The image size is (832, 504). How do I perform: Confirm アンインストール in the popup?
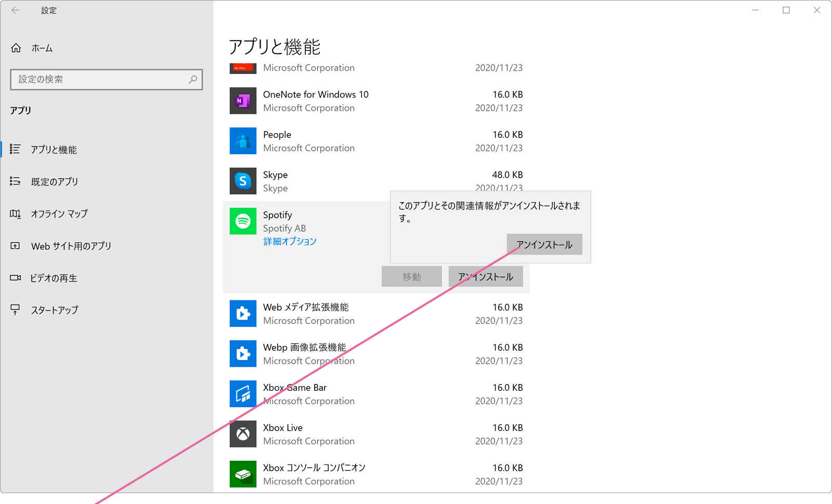[544, 244]
